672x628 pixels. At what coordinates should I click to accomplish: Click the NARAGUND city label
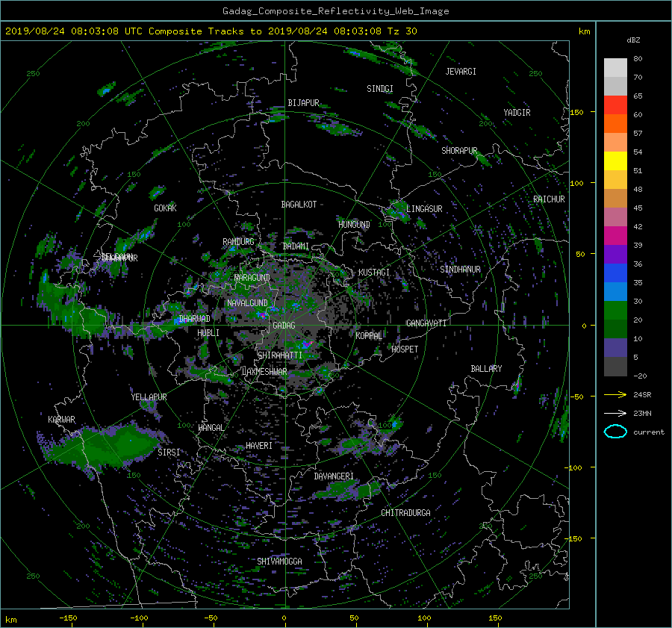tap(252, 278)
